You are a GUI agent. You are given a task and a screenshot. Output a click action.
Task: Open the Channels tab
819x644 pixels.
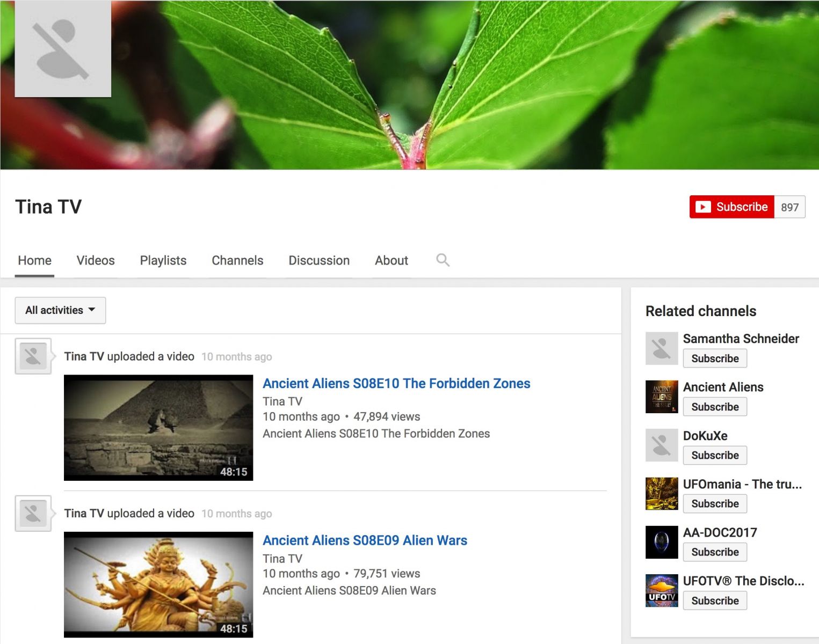point(237,260)
